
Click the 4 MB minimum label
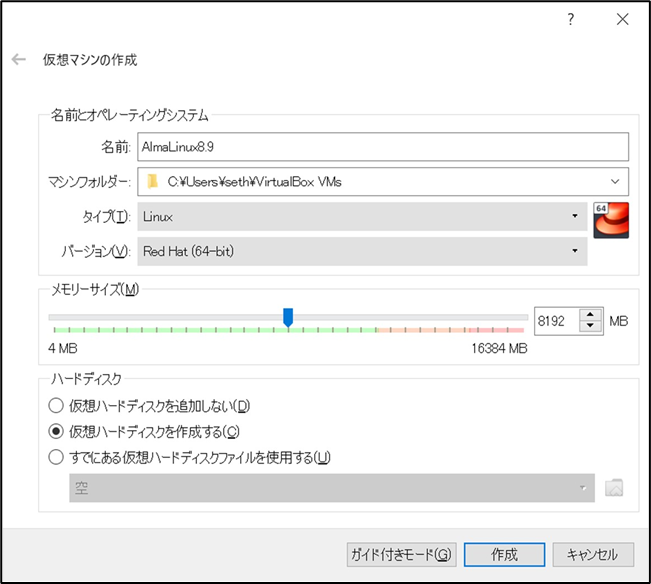pos(63,348)
